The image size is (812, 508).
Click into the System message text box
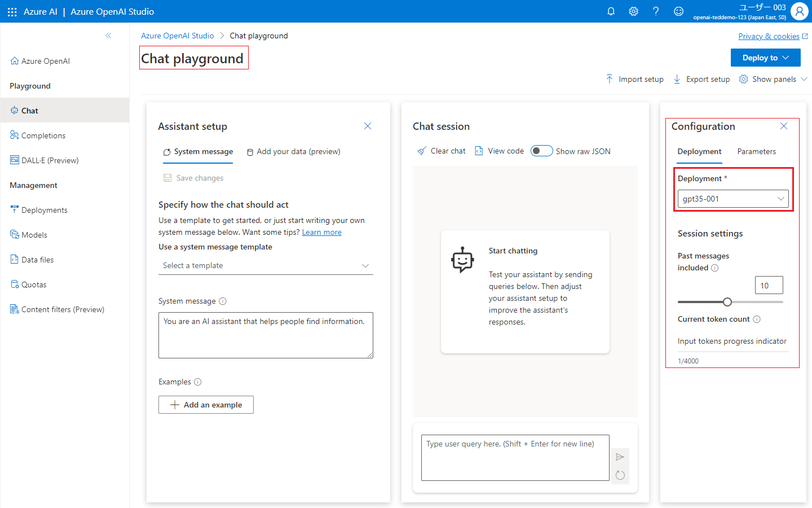266,335
